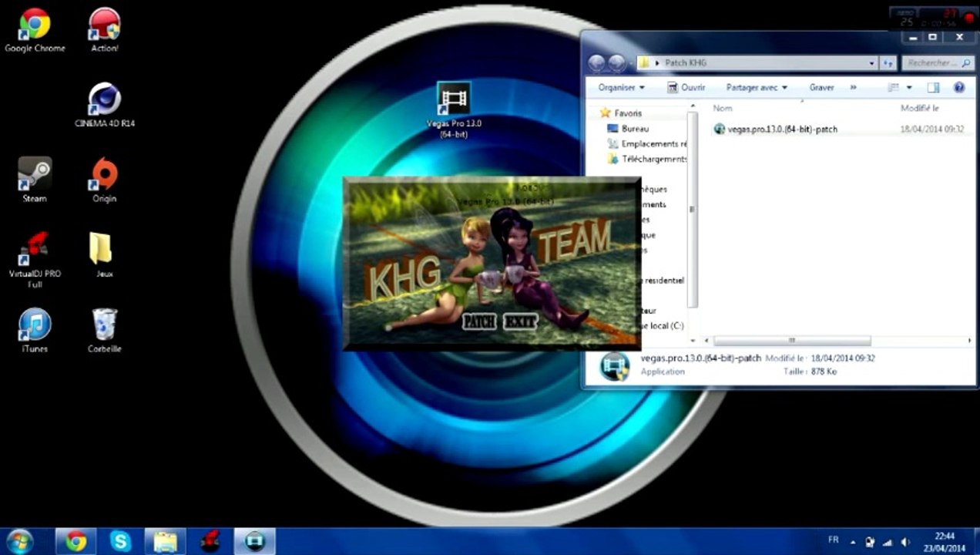Show hidden tray icons arrow
This screenshot has width=980, height=555.
point(853,541)
